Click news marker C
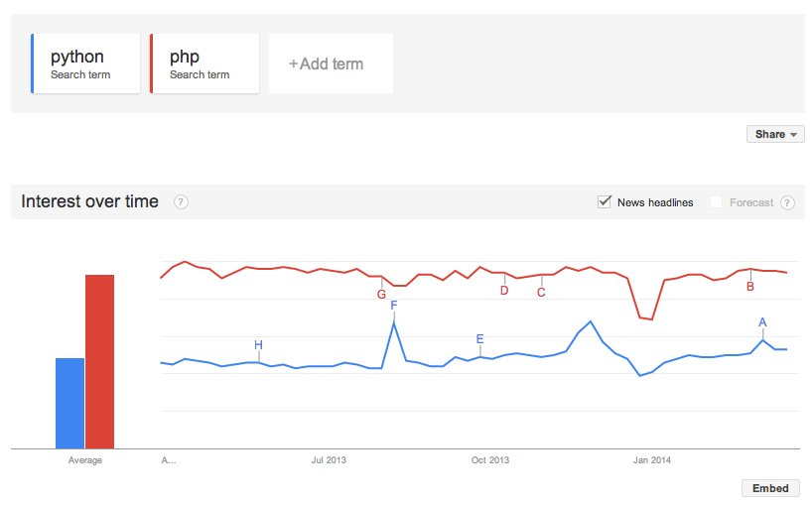 541,293
